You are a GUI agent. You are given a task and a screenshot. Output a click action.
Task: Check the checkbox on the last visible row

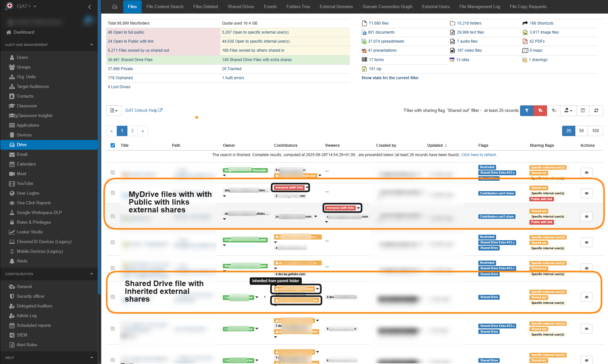113,360
